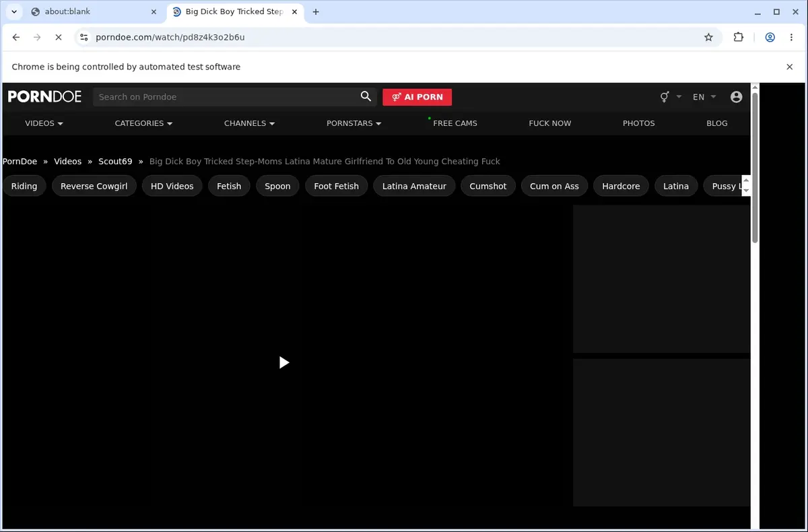
Task: Open the FREE CAMS menu item
Action: (454, 123)
